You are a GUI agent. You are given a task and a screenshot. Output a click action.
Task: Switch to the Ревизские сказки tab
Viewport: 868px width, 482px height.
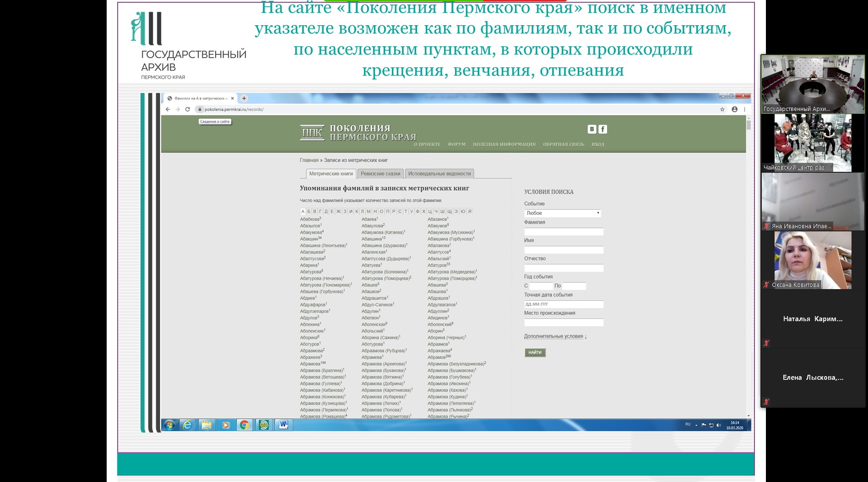pos(380,174)
